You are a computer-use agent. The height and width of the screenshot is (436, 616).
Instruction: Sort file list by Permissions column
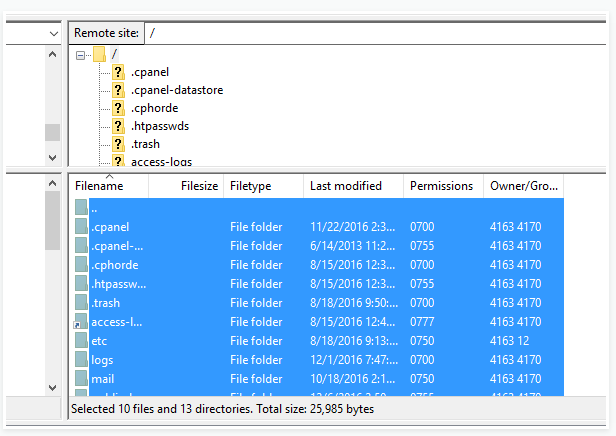click(x=444, y=186)
